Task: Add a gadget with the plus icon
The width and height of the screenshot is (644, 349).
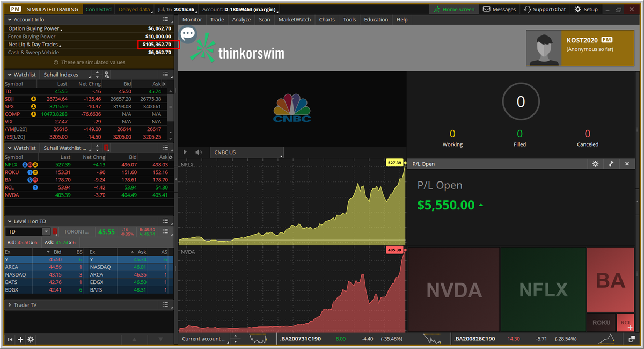Action: 20,339
